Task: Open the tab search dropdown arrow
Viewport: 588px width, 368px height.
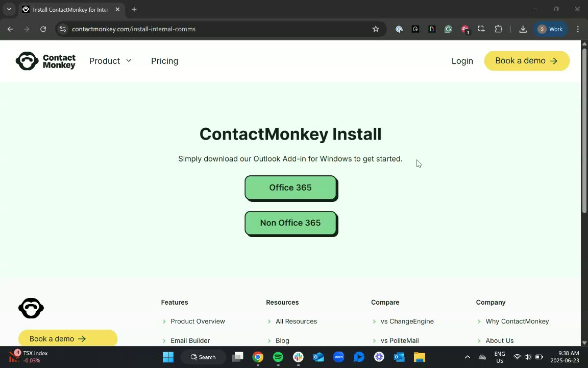Action: point(9,9)
